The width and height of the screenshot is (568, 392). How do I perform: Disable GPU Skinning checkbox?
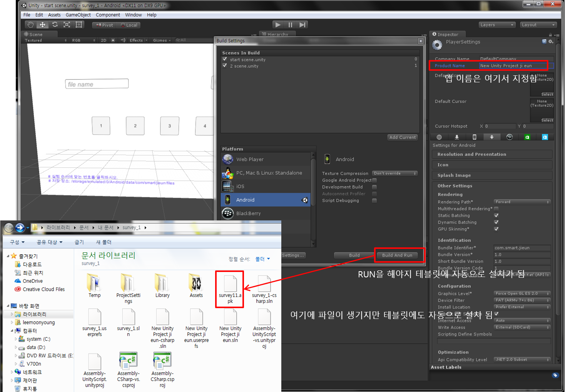(496, 229)
